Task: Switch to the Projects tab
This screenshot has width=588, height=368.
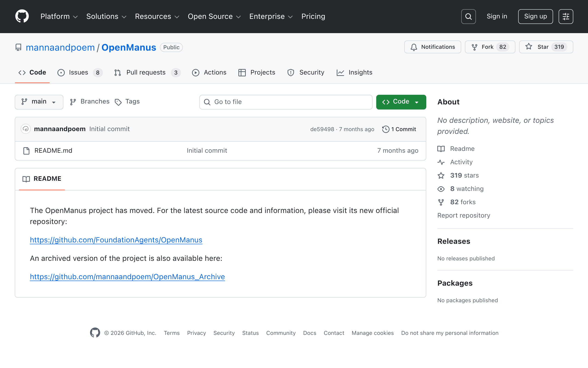Action: click(x=257, y=72)
